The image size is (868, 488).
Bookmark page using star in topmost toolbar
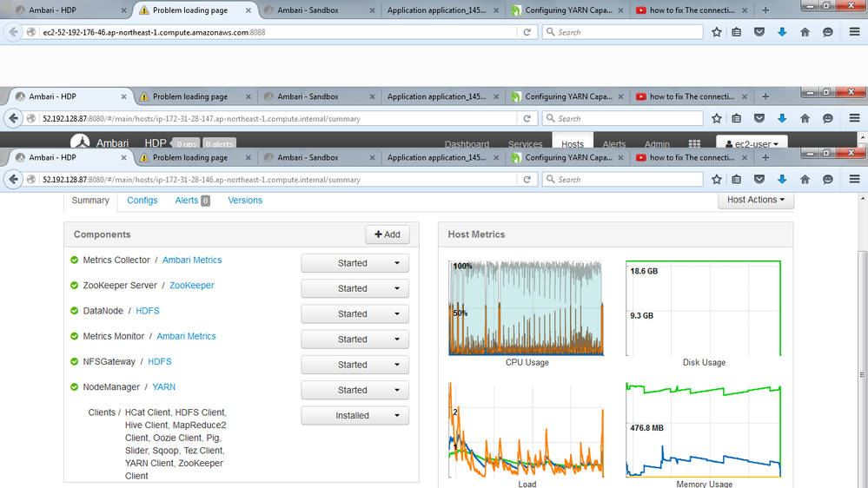point(717,32)
